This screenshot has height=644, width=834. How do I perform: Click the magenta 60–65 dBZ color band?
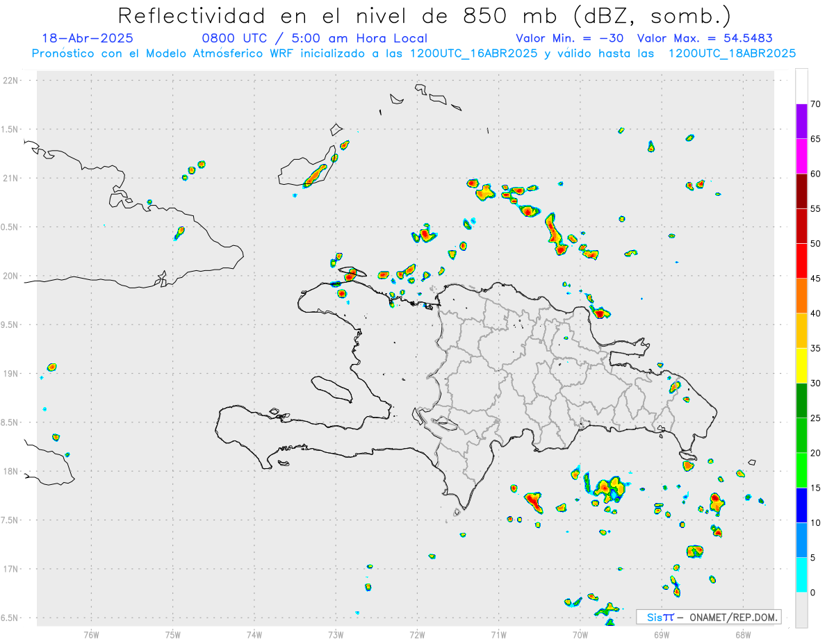click(x=801, y=156)
